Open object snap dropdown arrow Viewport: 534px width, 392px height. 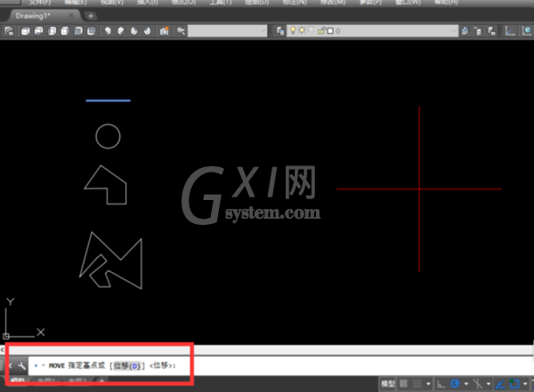coord(525,384)
